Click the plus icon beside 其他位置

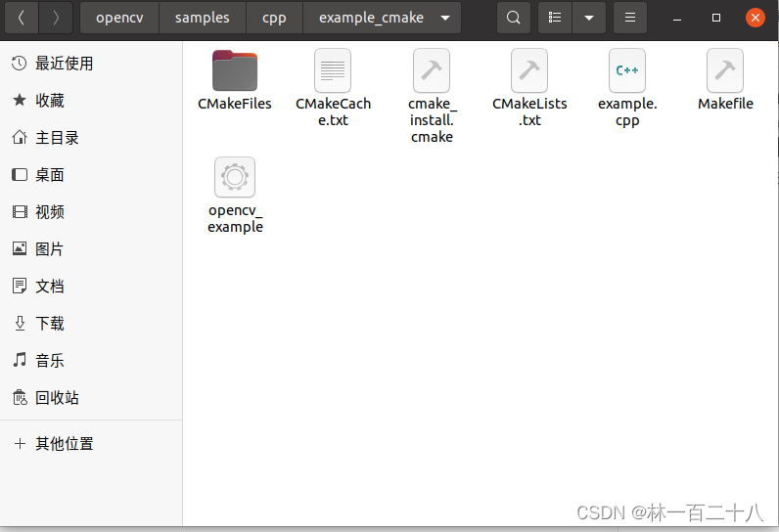point(20,444)
